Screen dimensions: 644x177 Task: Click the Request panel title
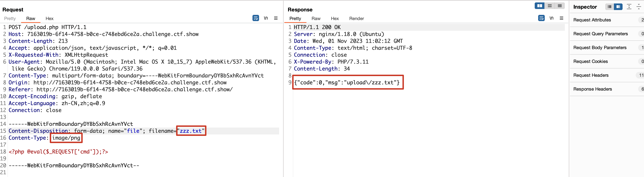[x=13, y=10]
